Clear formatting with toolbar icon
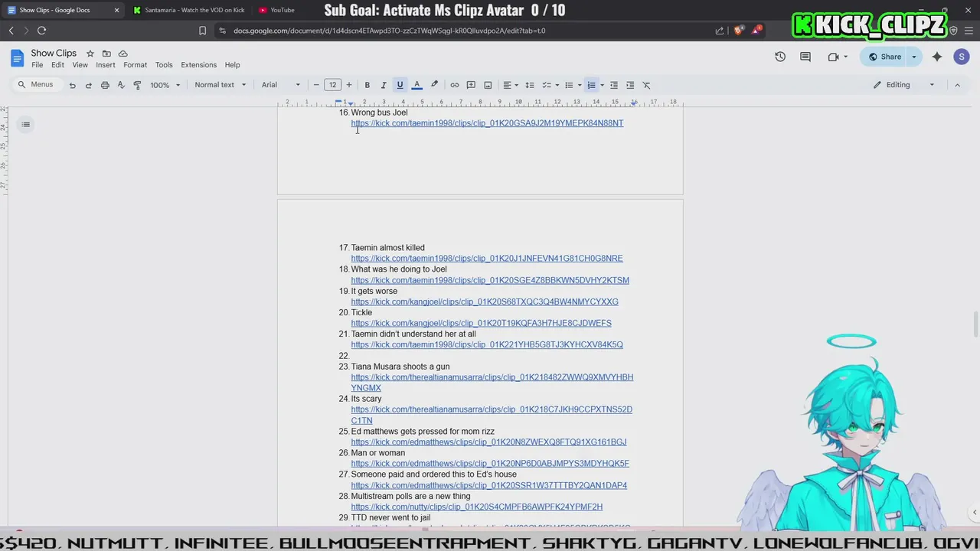This screenshot has width=980, height=551. [646, 85]
